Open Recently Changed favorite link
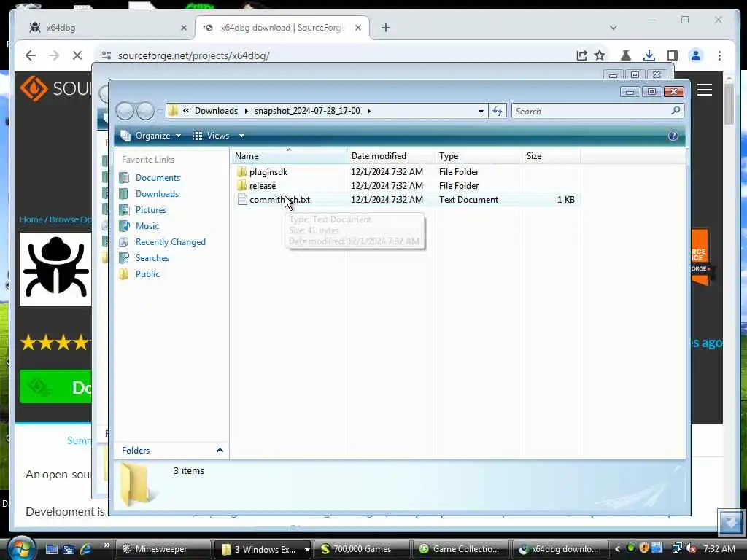Viewport: 747px width, 560px height. [170, 242]
